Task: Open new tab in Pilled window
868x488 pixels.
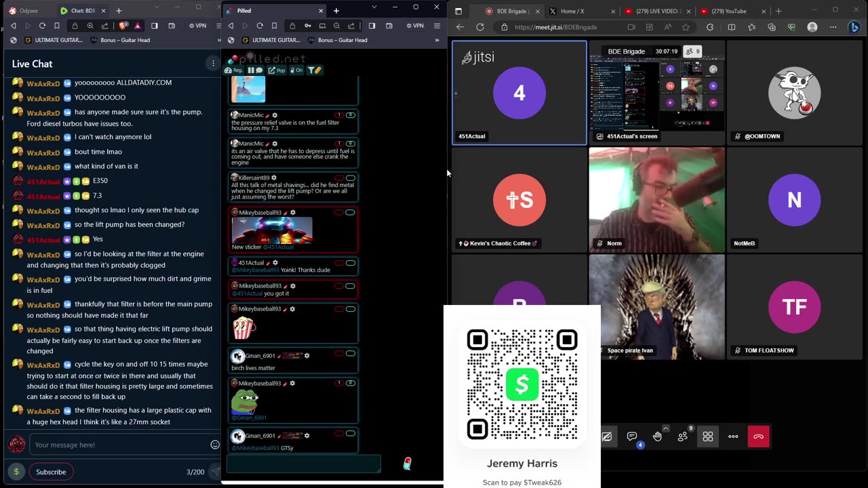Action: [336, 11]
